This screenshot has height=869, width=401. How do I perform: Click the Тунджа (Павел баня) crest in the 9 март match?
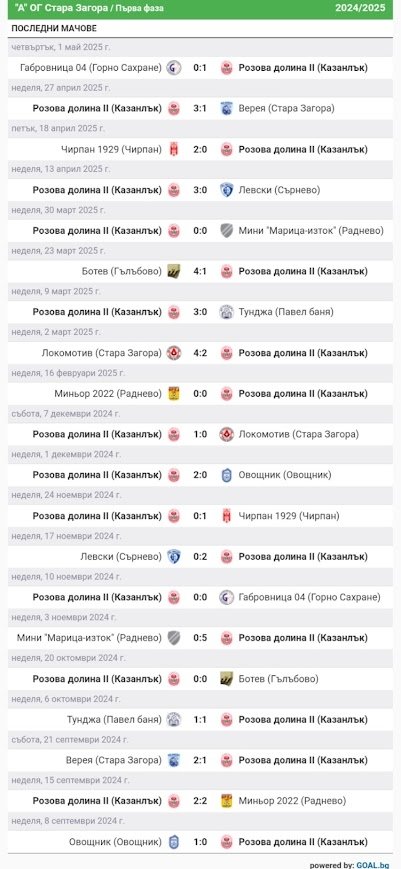tap(226, 312)
